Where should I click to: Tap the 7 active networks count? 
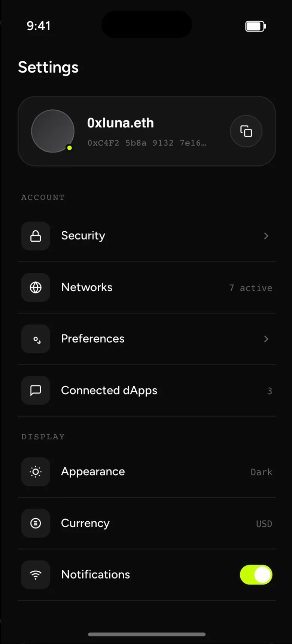click(x=250, y=288)
